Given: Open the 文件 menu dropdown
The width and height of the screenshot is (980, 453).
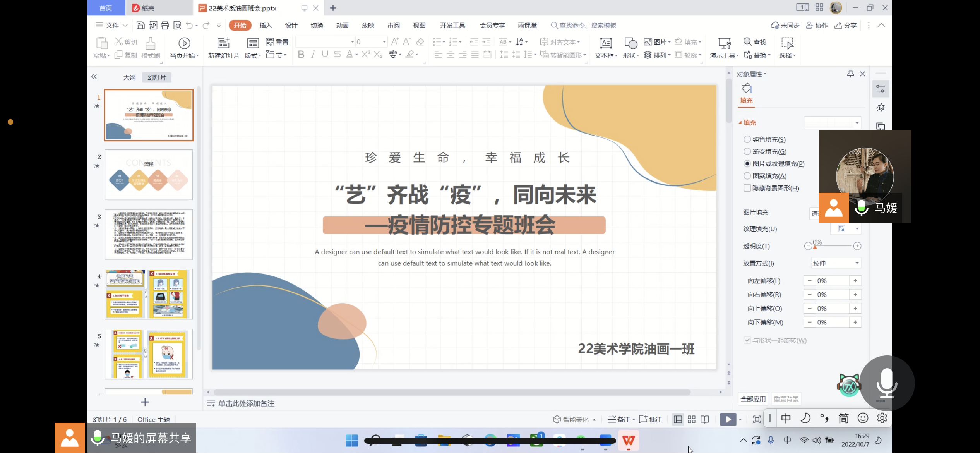Looking at the screenshot, I should 112,26.
